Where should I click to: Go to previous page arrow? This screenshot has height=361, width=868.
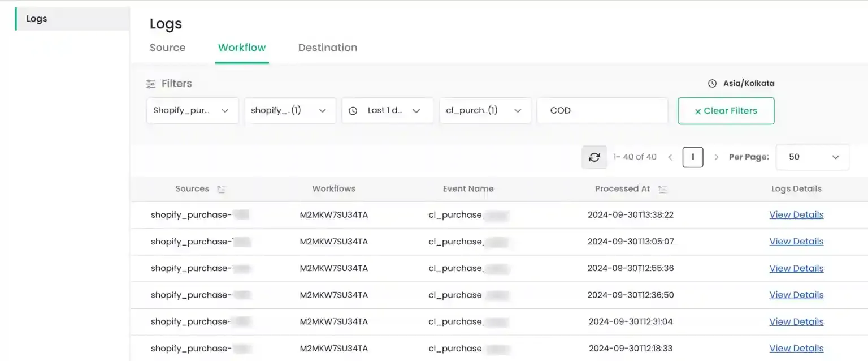coord(670,157)
